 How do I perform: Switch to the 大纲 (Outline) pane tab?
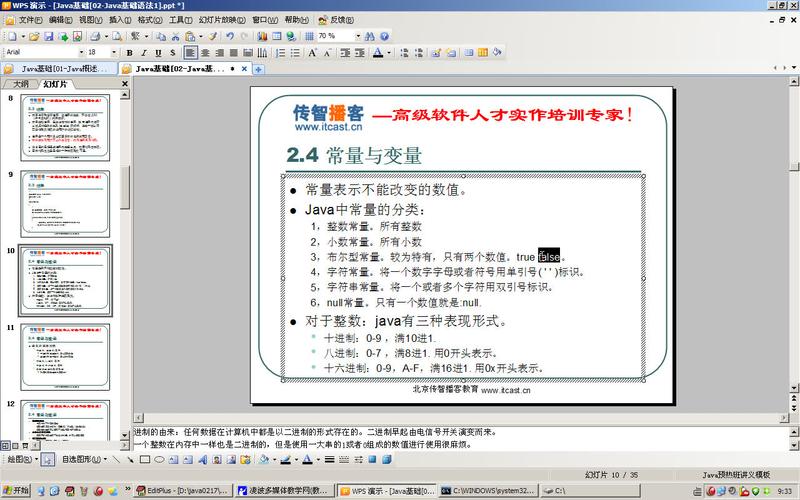(20, 84)
